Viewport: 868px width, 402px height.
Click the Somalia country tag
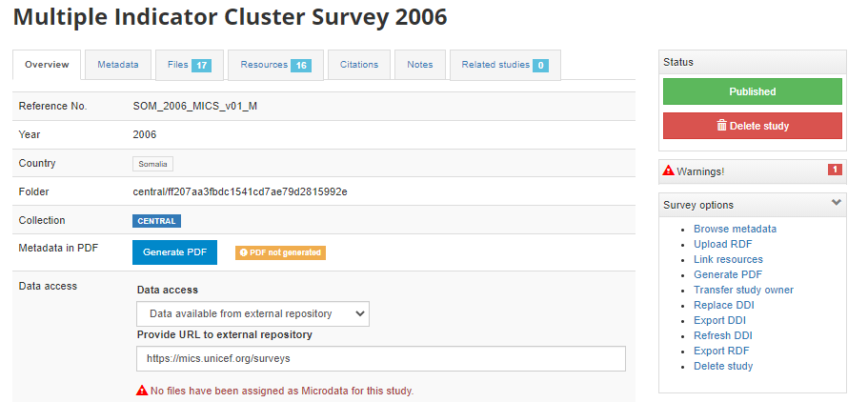152,165
